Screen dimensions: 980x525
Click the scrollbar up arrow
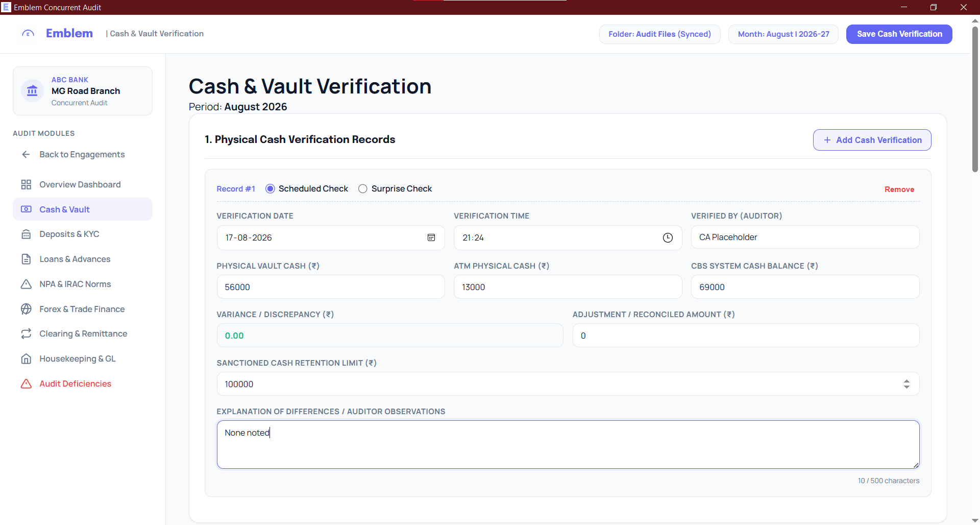[x=975, y=21]
